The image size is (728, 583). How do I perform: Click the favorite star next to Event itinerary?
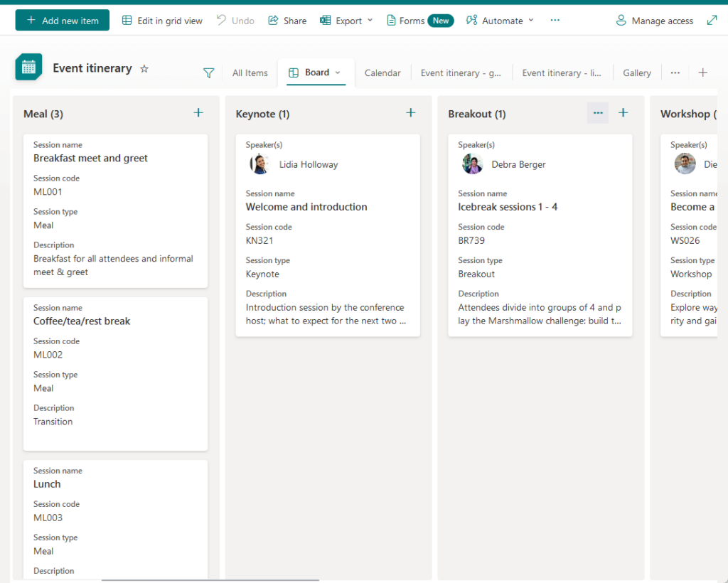pyautogui.click(x=144, y=69)
